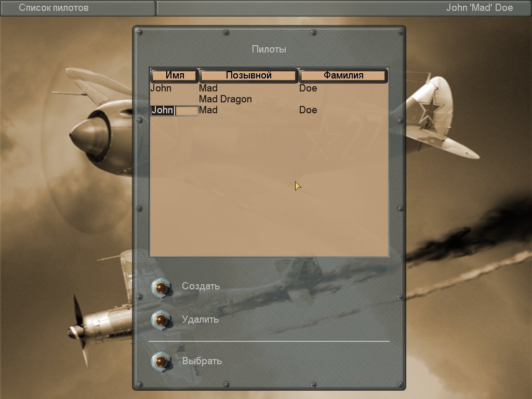
Task: Click the empty first name cell beside Mad Dragon
Action: (174, 99)
